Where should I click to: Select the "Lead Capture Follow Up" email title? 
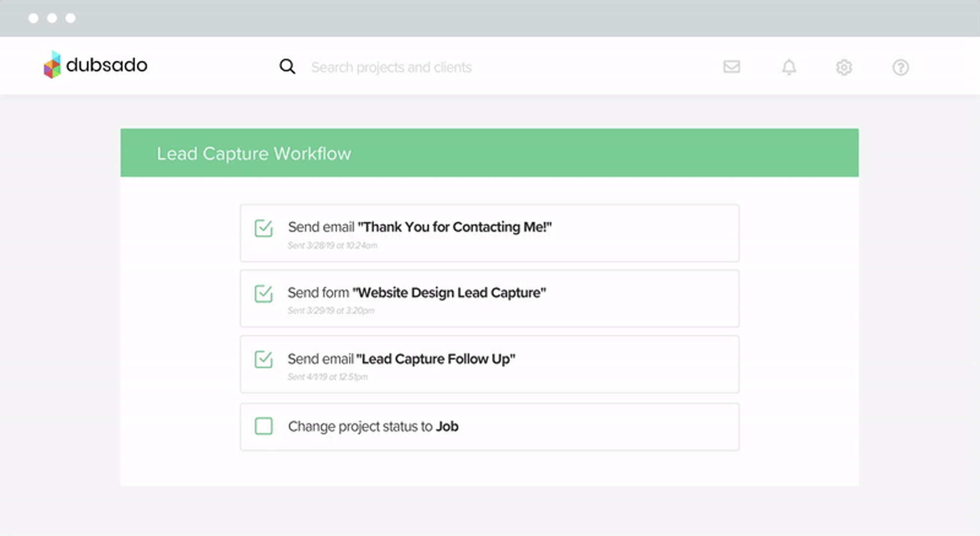pos(436,359)
